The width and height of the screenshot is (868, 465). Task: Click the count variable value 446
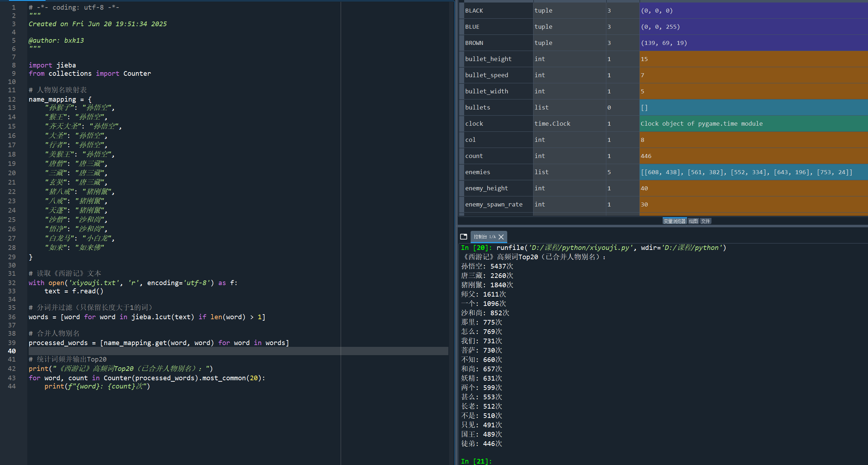click(x=646, y=156)
